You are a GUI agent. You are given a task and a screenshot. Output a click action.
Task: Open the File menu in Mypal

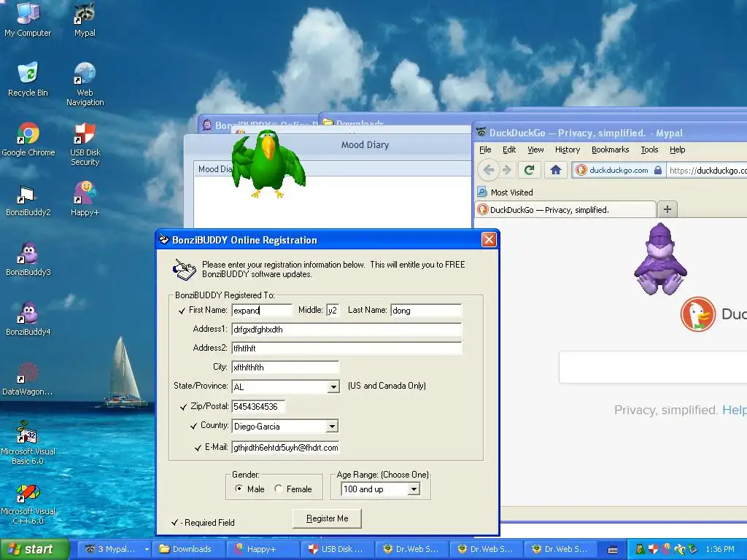(485, 149)
